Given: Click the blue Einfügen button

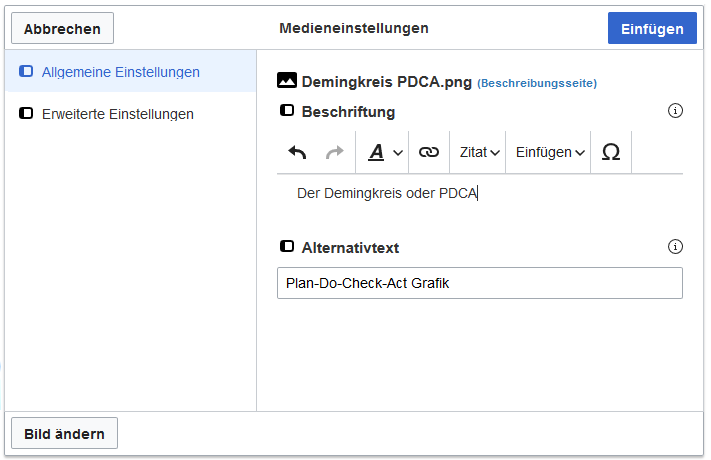Looking at the screenshot, I should 652,29.
